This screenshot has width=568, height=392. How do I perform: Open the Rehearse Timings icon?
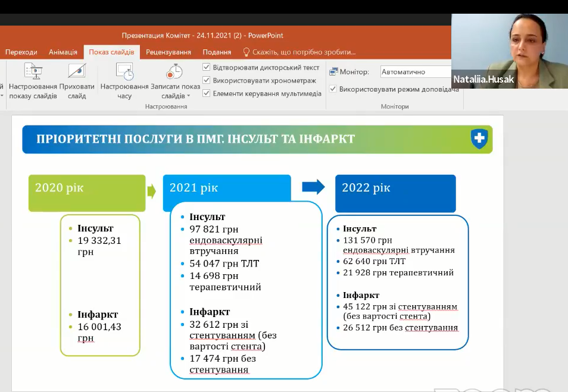(124, 71)
